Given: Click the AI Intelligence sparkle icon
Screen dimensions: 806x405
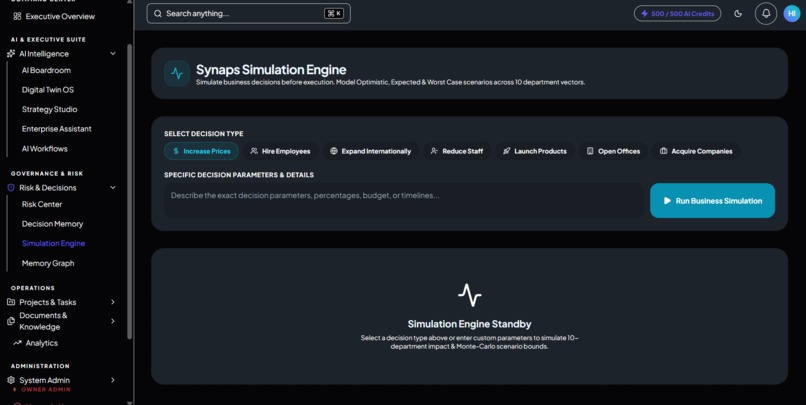Looking at the screenshot, I should pyautogui.click(x=11, y=53).
